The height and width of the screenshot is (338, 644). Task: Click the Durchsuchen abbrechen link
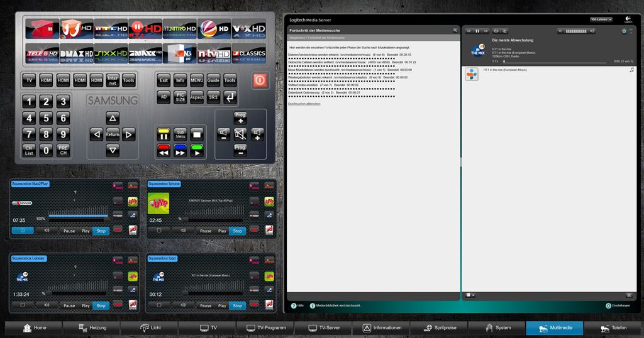tap(304, 104)
